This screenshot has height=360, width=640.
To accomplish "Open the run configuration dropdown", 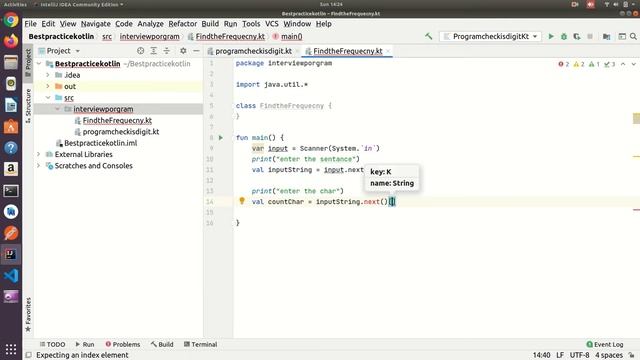I will click(491, 36).
